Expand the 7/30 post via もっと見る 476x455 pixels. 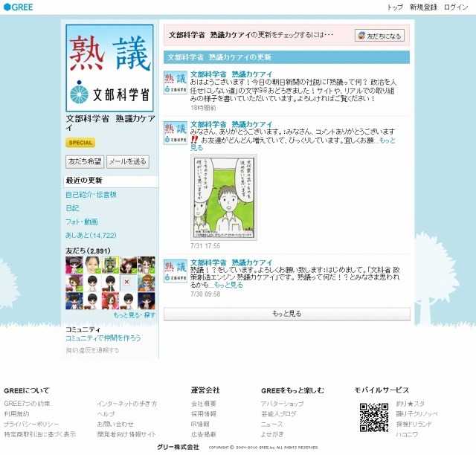coord(228,285)
